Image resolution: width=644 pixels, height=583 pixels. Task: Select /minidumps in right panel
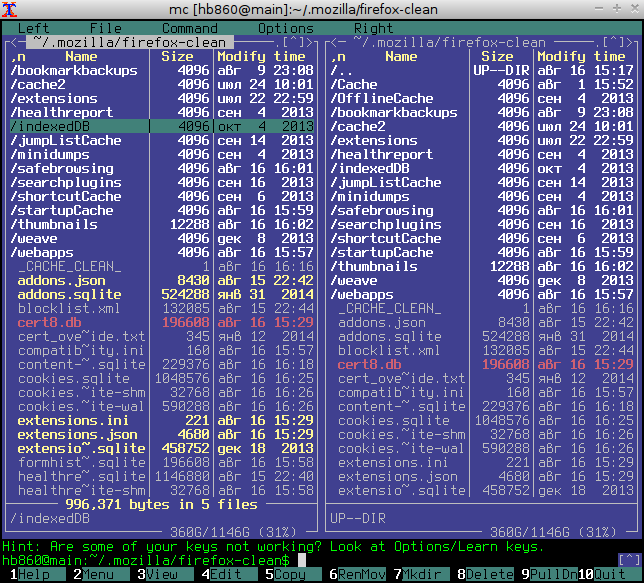(482, 196)
